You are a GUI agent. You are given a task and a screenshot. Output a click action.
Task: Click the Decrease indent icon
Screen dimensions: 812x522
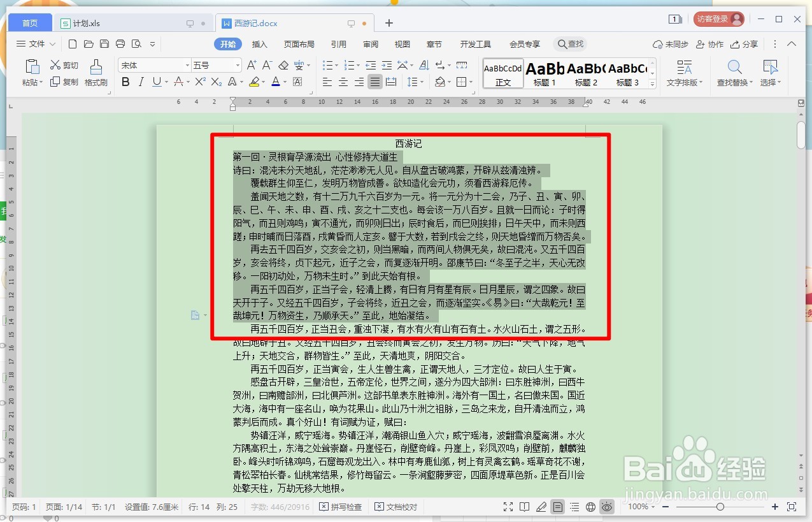(x=371, y=65)
